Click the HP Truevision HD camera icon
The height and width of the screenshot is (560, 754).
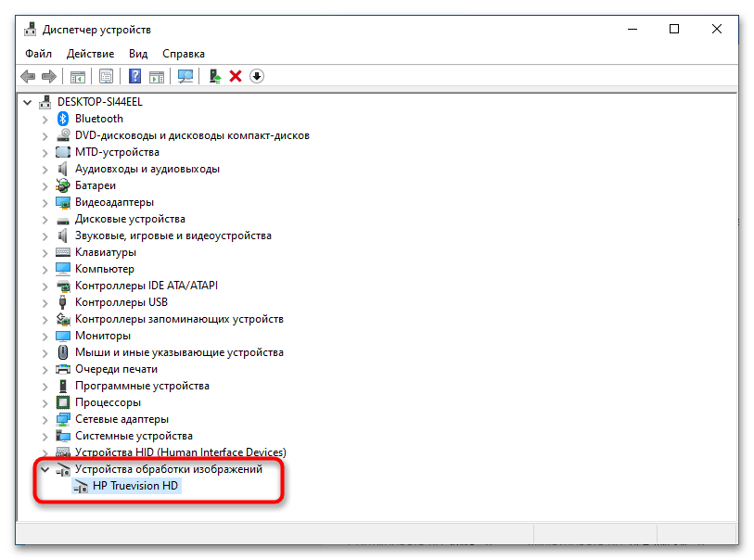81,486
